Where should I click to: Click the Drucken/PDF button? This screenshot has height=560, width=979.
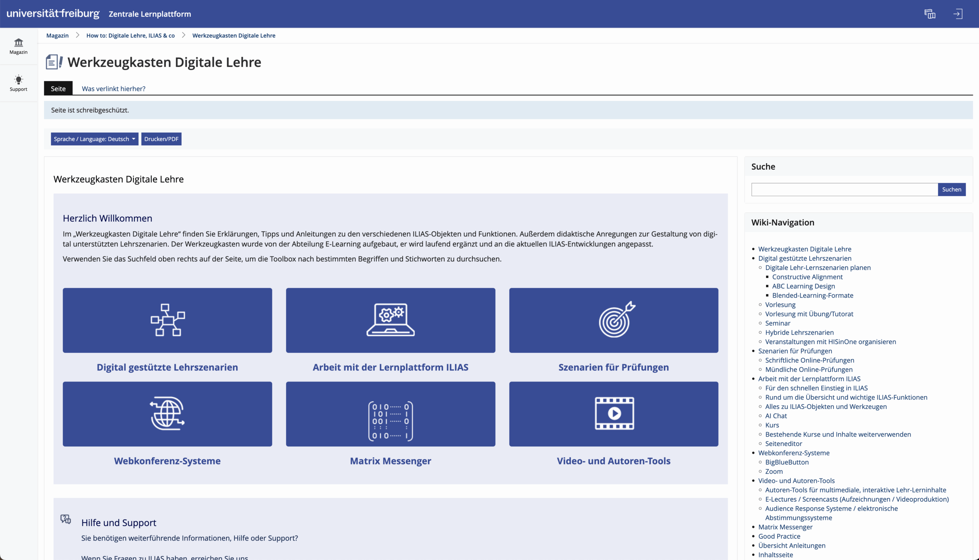click(161, 139)
